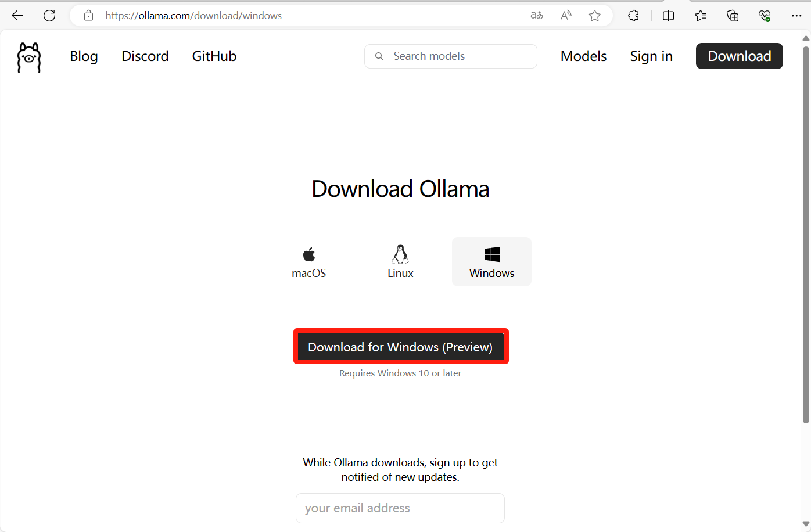
Task: Click the translate page icon
Action: [x=537, y=16]
